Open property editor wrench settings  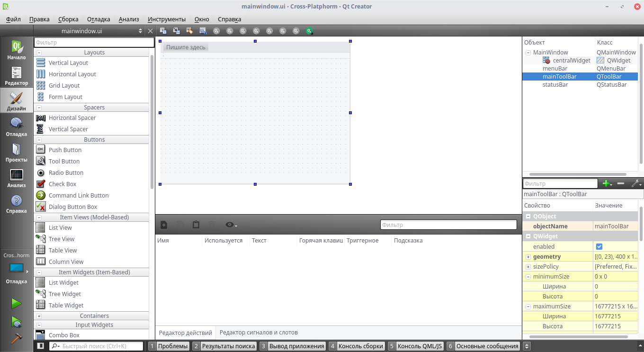coord(636,183)
